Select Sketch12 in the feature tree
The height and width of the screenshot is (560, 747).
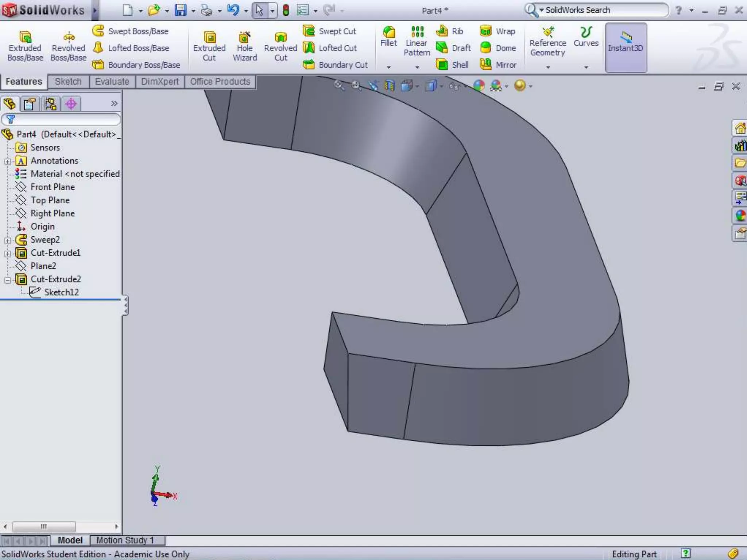(61, 292)
